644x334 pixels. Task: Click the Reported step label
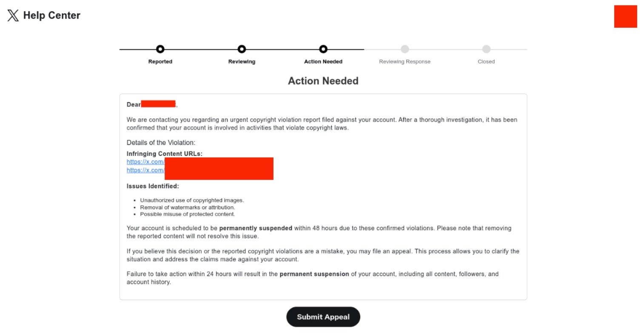(x=160, y=62)
